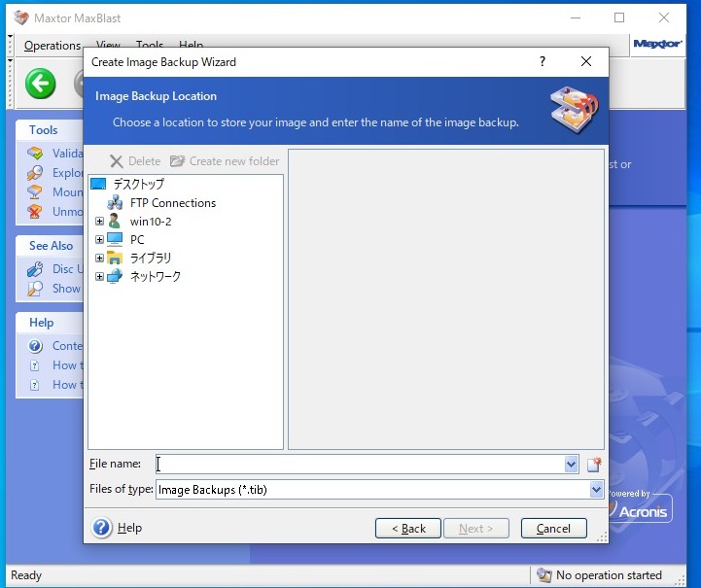701x588 pixels.
Task: Click the Create new folder icon
Action: point(178,161)
